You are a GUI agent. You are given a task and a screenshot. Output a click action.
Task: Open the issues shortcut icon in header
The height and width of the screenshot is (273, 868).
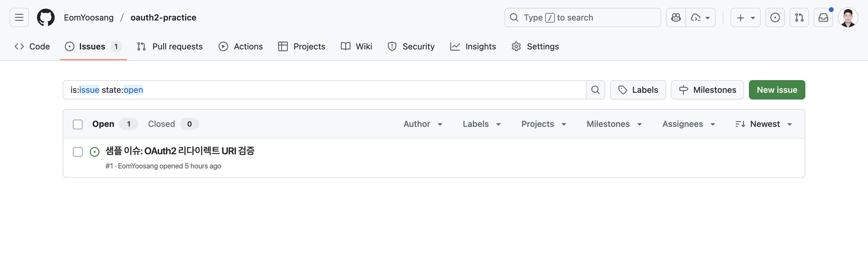pos(775,17)
